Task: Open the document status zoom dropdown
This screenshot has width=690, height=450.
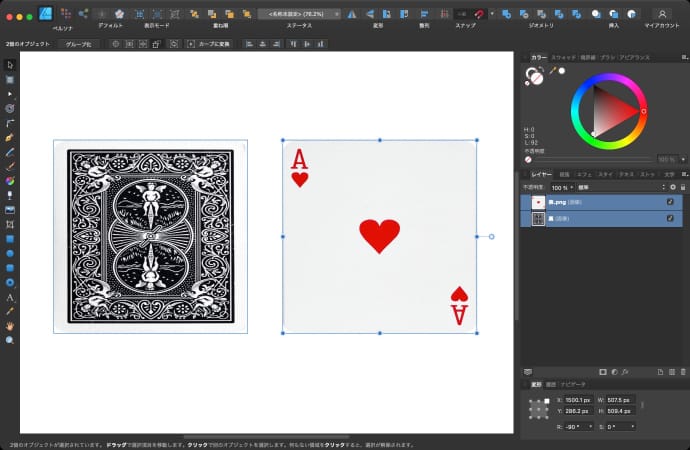Action: (299, 14)
